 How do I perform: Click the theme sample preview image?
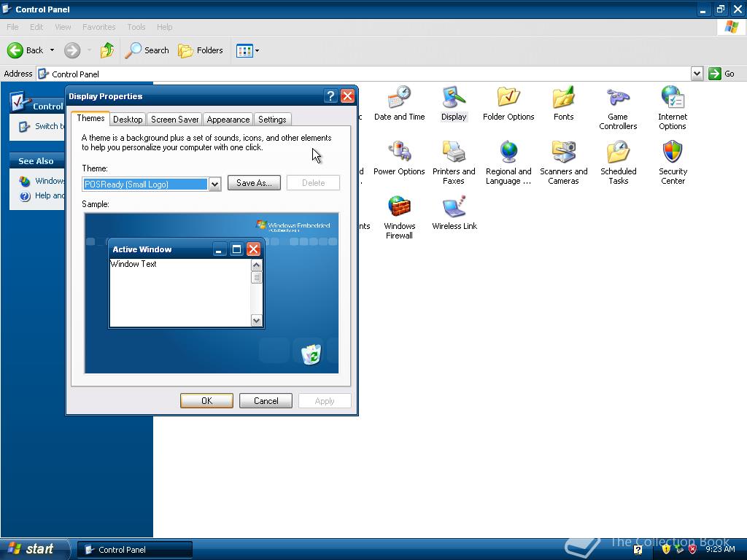click(x=212, y=293)
